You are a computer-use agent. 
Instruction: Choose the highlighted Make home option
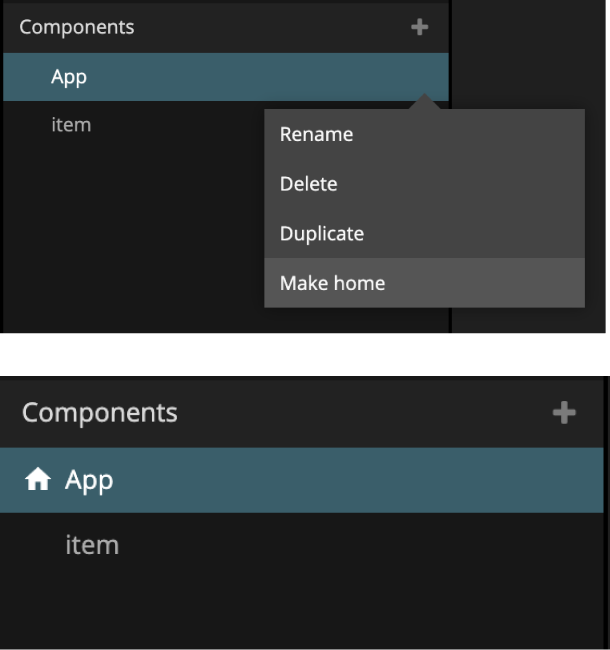coord(332,283)
